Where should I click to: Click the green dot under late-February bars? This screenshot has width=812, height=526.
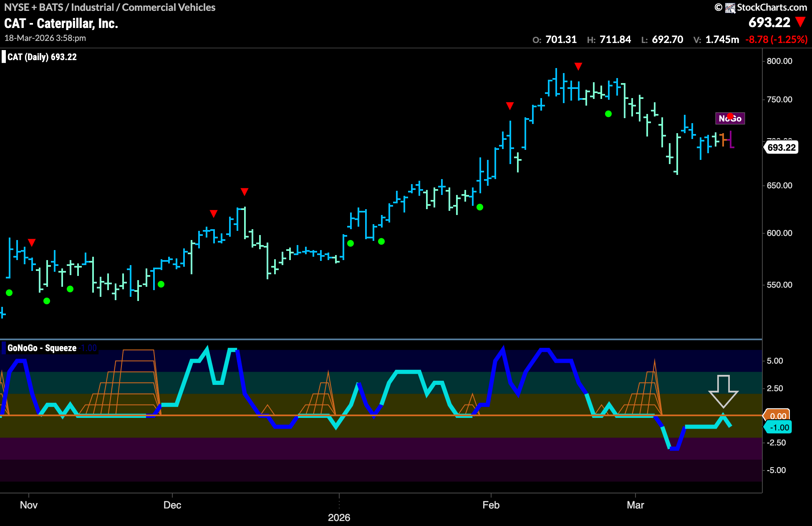(x=608, y=114)
